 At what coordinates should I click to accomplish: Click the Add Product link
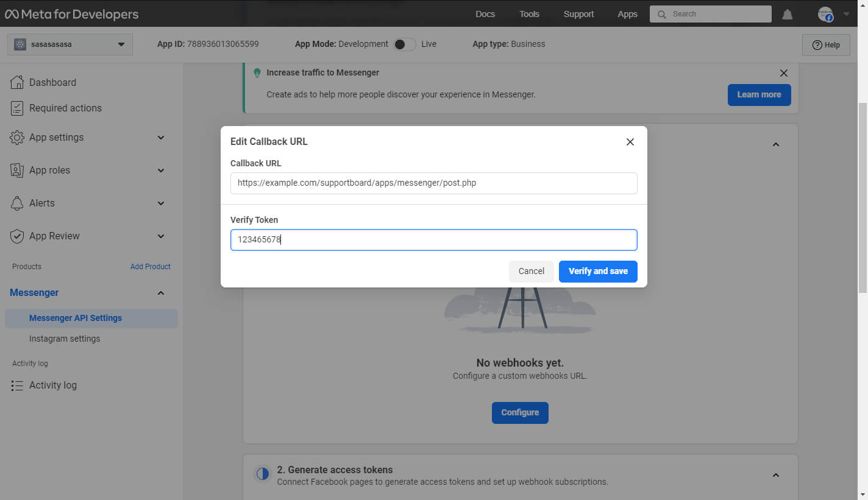click(x=150, y=267)
